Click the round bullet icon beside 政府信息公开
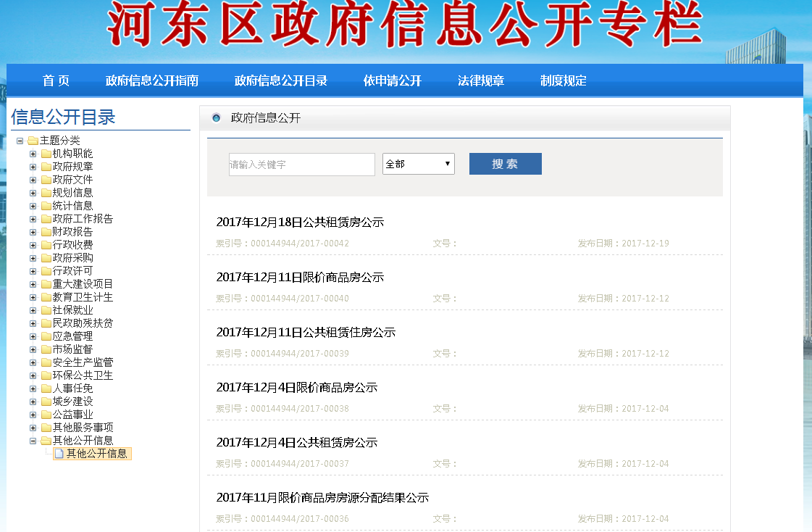Image resolution: width=812 pixels, height=532 pixels. 216,118
